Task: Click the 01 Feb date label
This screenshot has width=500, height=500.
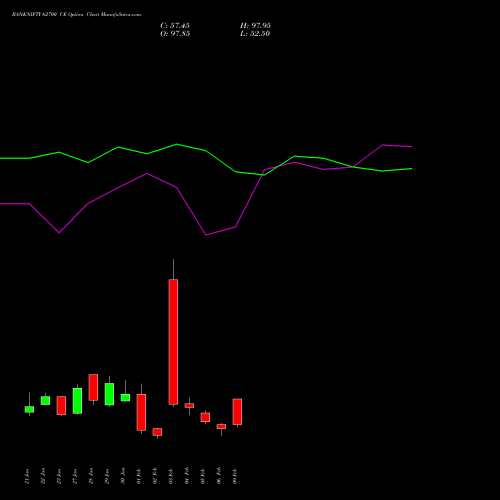Action: click(139, 476)
